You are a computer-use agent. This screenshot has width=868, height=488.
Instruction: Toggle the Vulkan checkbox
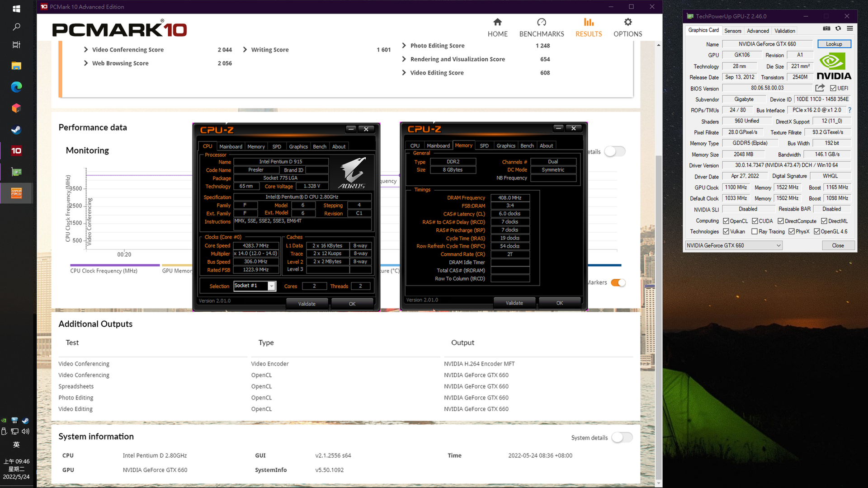coord(726,231)
